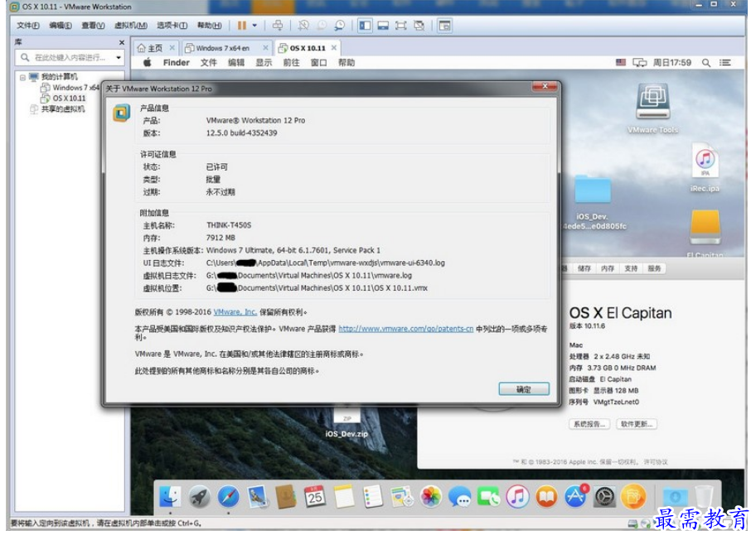Open the power options dropdown arrow beside pause
Screen dimensions: 756x545
click(x=254, y=25)
